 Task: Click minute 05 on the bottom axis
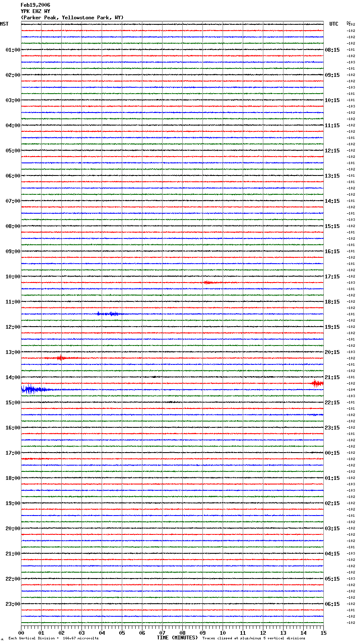[x=122, y=633]
